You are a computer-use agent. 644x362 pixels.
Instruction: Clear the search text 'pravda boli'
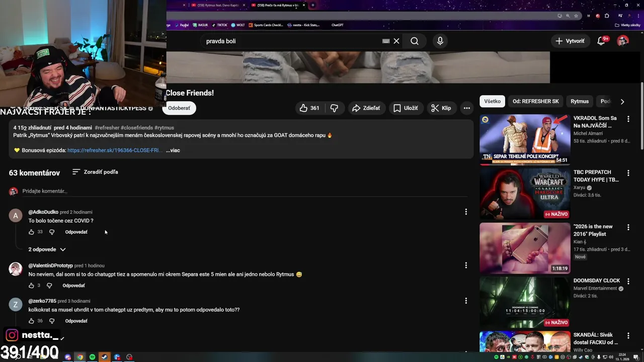[396, 41]
